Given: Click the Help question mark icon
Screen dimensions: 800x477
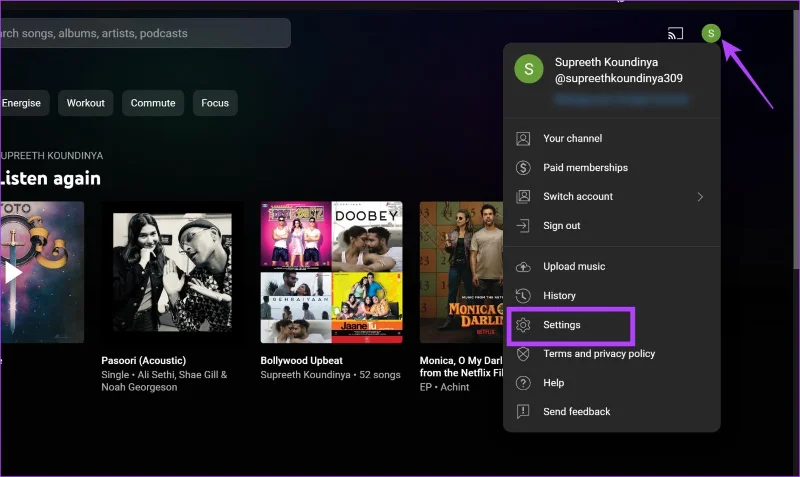Looking at the screenshot, I should [x=523, y=383].
